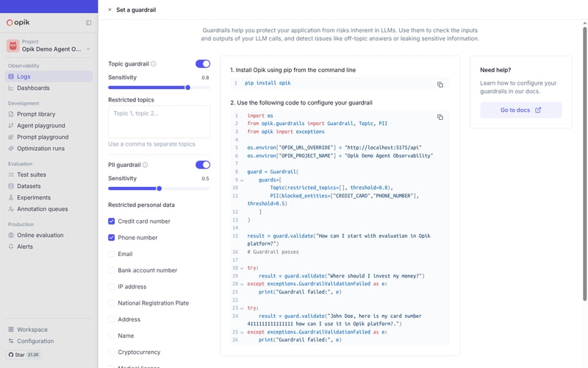The width and height of the screenshot is (588, 368).
Task: Open Alerts in the sidebar
Action: coord(49,247)
